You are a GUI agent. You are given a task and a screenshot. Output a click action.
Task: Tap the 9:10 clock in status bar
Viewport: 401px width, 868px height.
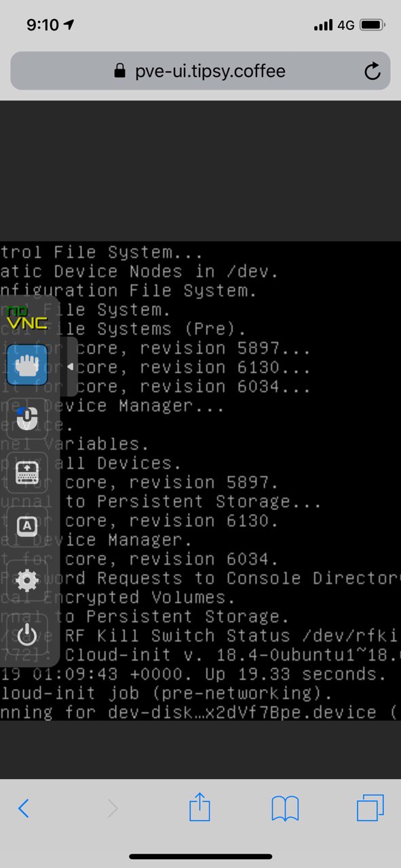coord(43,25)
